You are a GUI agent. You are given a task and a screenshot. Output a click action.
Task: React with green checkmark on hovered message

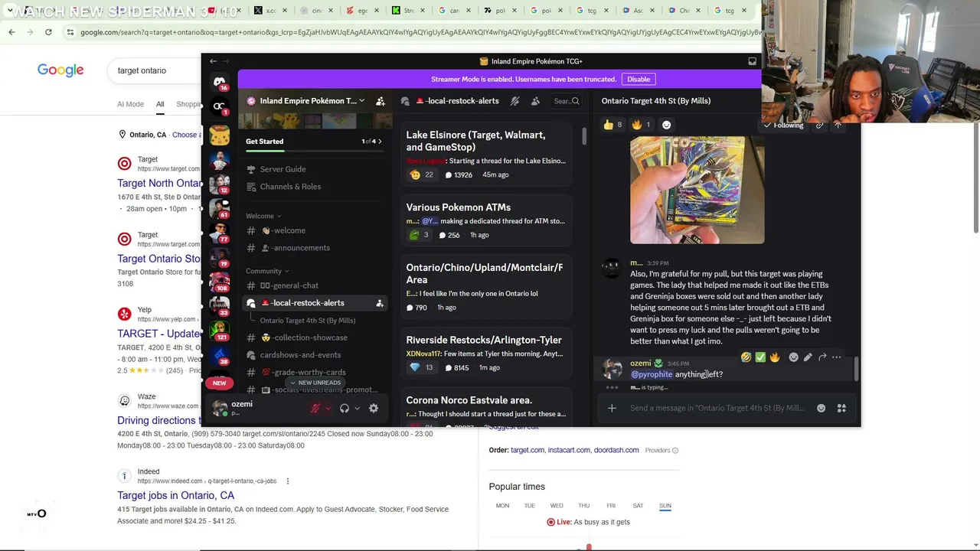pyautogui.click(x=760, y=357)
